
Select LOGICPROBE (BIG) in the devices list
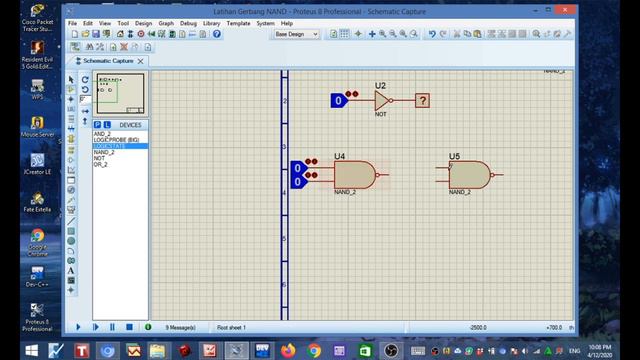pos(116,140)
